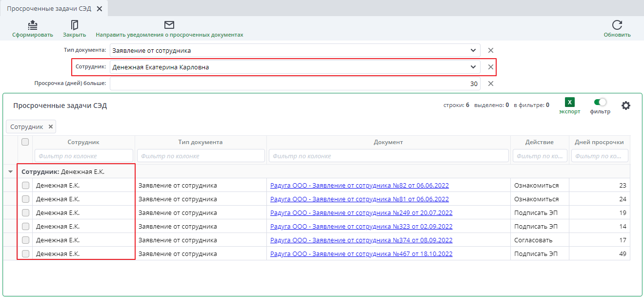Open the Сотрудник dropdown list
The image size is (644, 297).
click(x=473, y=67)
